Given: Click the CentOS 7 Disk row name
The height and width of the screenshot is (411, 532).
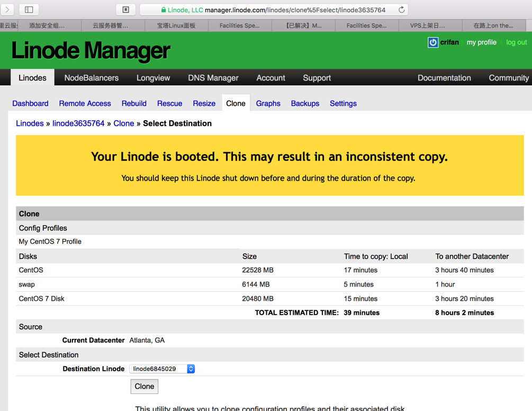Looking at the screenshot, I should click(x=41, y=298).
